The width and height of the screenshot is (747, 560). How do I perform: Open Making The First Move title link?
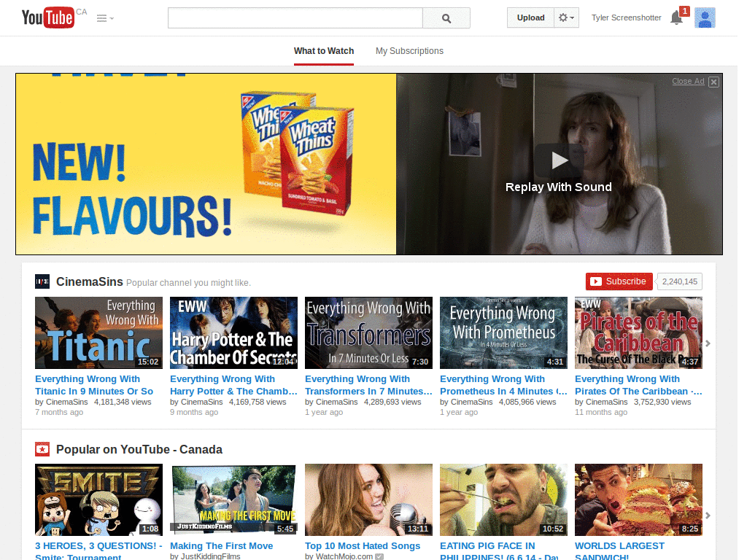[x=222, y=545]
